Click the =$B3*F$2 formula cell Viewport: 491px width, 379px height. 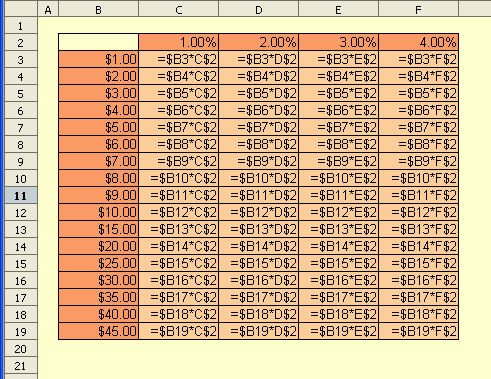coord(419,59)
